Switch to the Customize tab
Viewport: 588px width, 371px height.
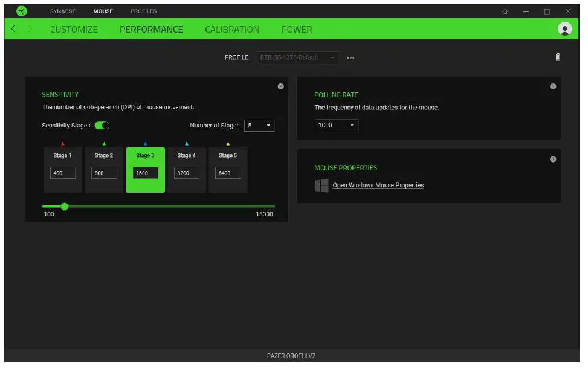(74, 29)
